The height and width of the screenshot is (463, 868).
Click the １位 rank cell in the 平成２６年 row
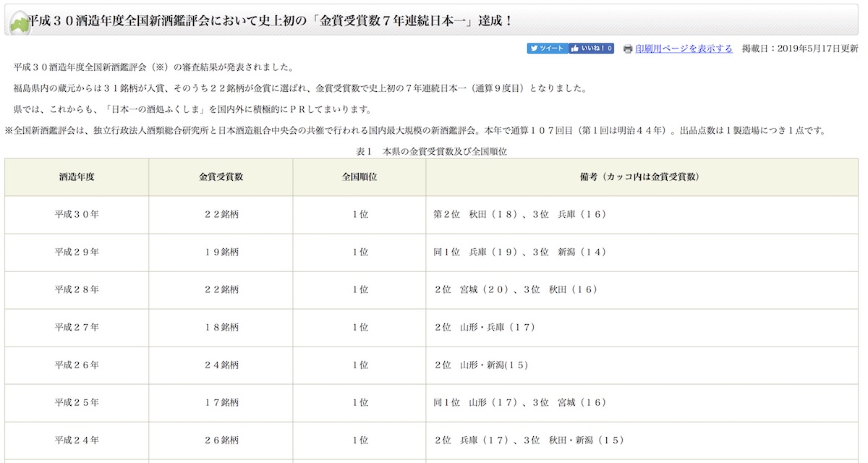[x=359, y=365]
